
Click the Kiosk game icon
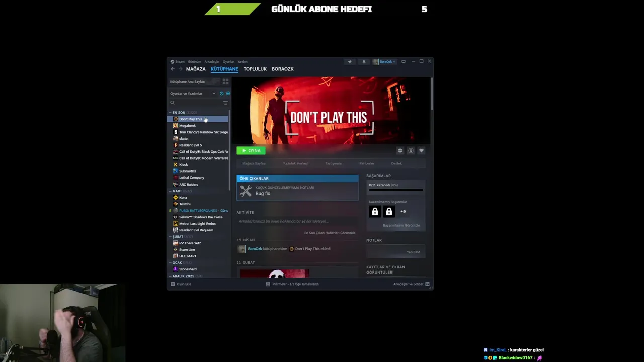point(175,165)
